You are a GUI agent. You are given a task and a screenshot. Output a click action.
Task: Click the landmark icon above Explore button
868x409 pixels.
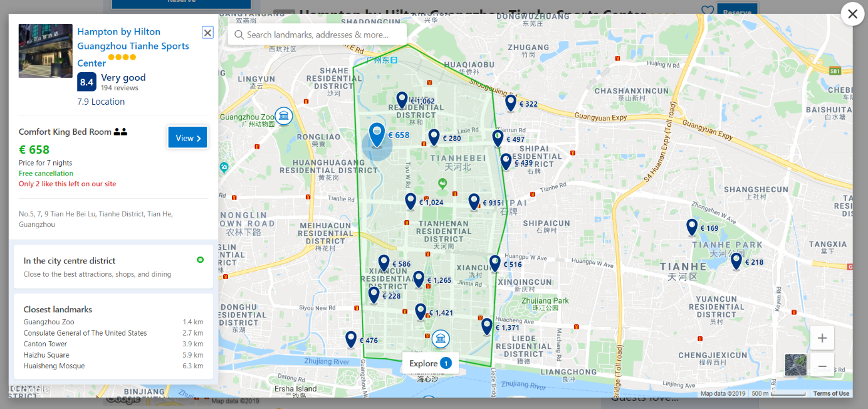pos(441,339)
